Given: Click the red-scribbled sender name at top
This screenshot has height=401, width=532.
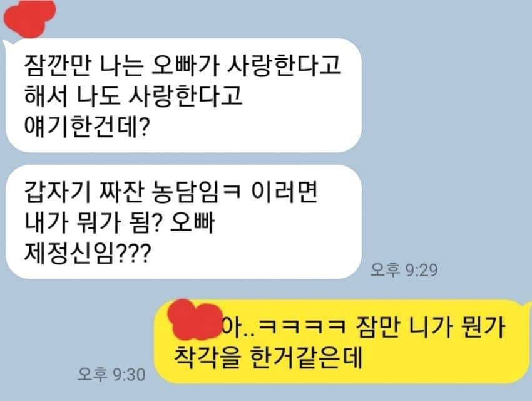Looking at the screenshot, I should [x=29, y=18].
